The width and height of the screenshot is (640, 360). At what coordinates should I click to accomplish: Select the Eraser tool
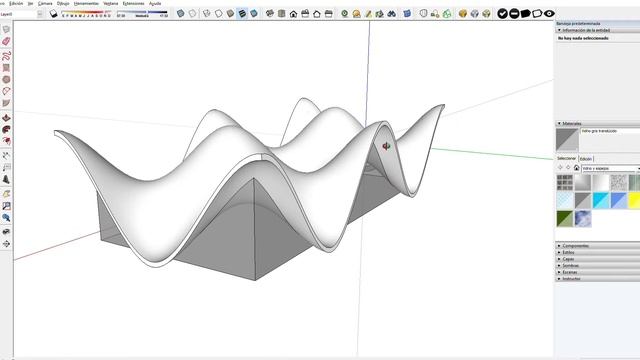[6, 41]
